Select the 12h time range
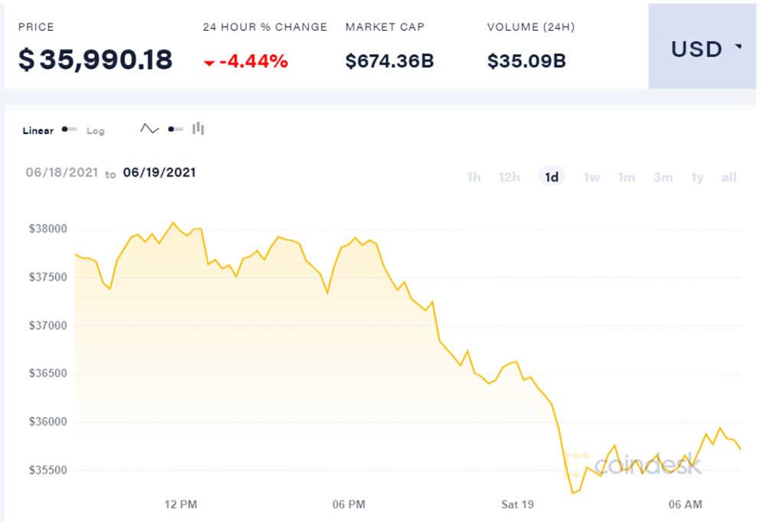The height and width of the screenshot is (532, 766). [x=509, y=178]
